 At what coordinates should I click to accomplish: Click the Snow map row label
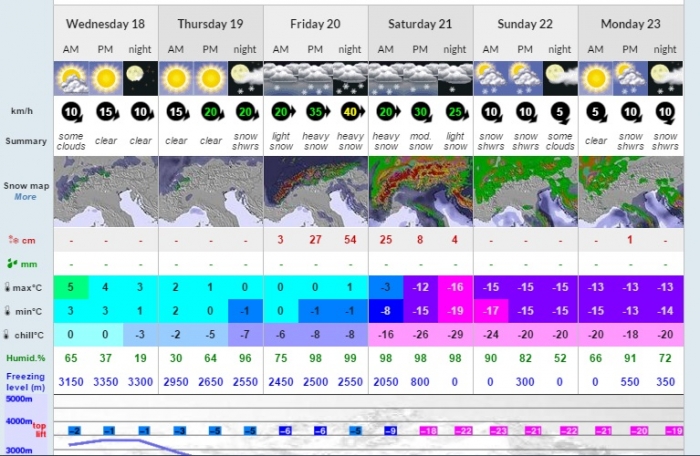click(25, 185)
